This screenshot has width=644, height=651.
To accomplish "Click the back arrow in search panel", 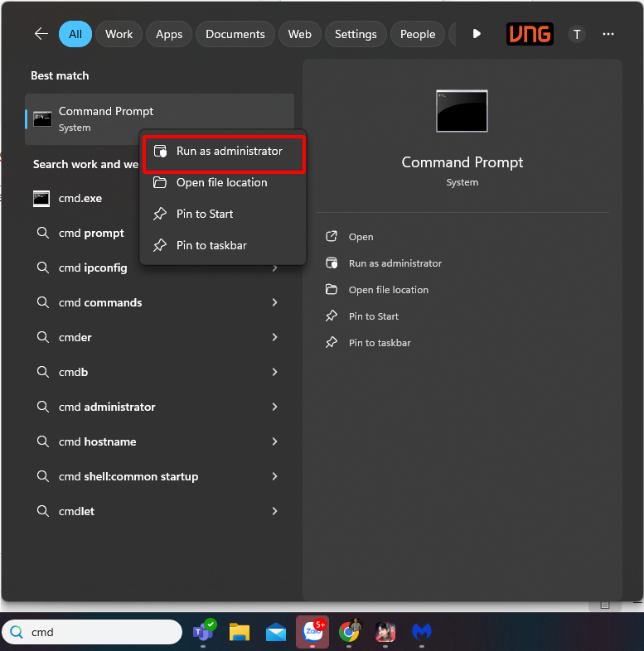I will click(x=41, y=34).
